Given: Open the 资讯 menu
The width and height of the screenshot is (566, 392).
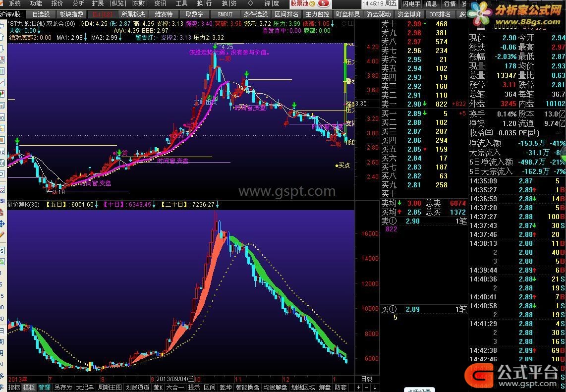Looking at the screenshot, I should click(x=160, y=3).
